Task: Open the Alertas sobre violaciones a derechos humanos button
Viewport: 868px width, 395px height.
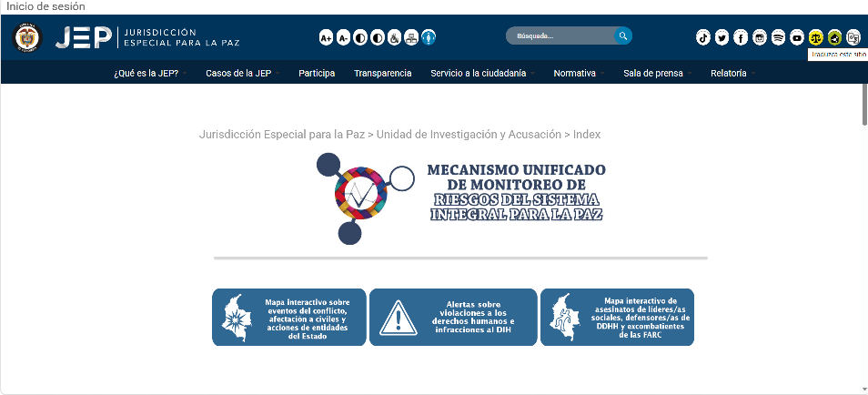Action: point(453,318)
